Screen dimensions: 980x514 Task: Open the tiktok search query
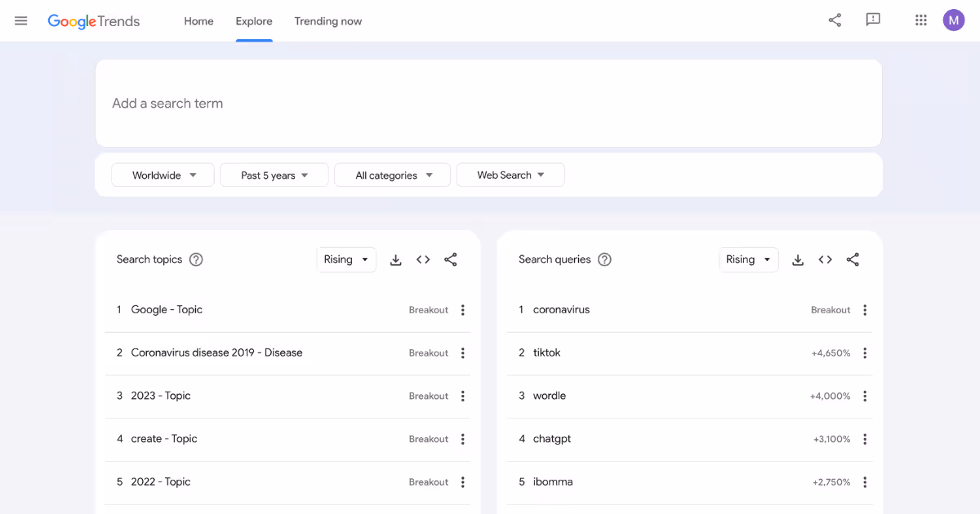click(547, 353)
